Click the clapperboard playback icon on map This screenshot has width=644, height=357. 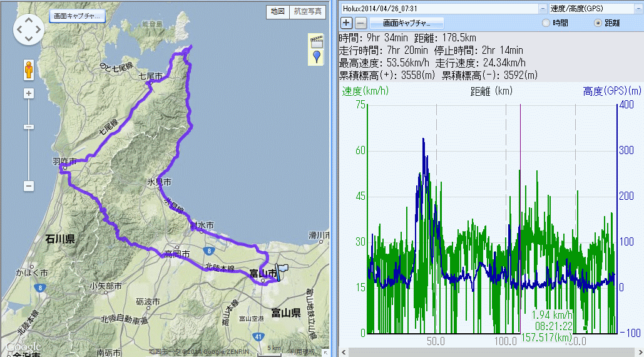point(317,42)
